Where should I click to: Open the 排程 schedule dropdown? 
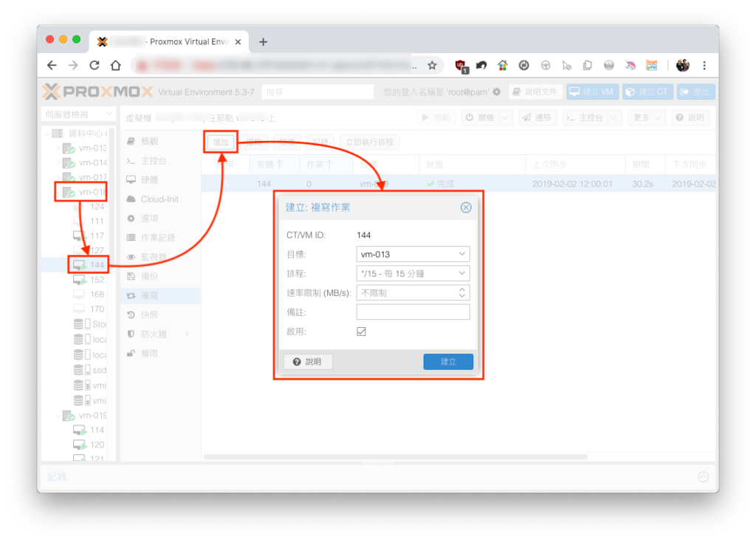point(413,273)
